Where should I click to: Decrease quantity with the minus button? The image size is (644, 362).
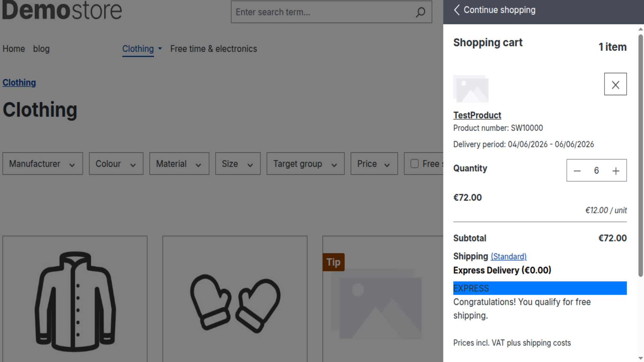pos(577,171)
